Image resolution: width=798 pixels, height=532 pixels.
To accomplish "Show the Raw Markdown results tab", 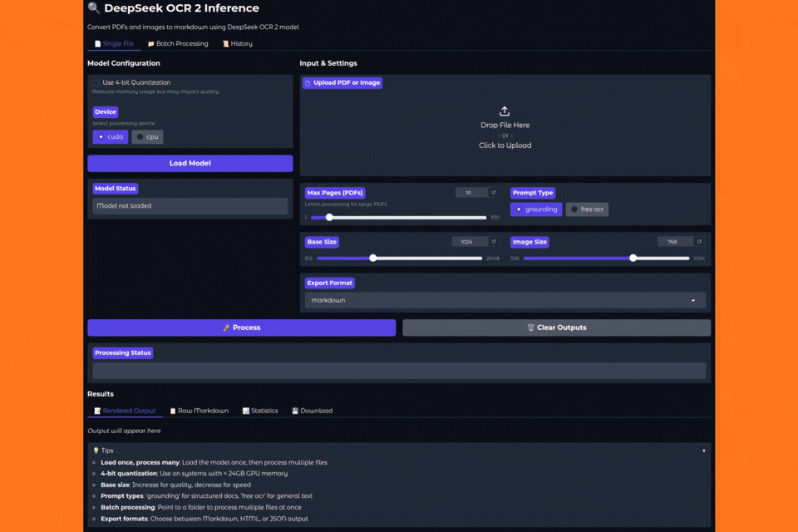I will [199, 411].
